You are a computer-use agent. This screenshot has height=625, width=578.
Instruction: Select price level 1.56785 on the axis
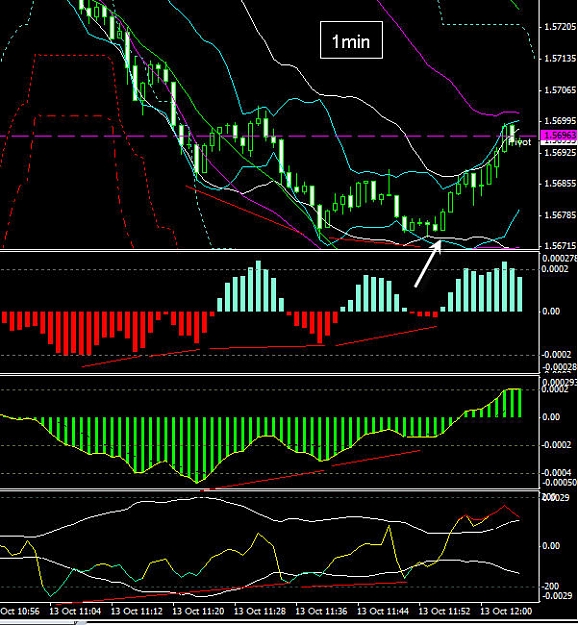point(560,215)
